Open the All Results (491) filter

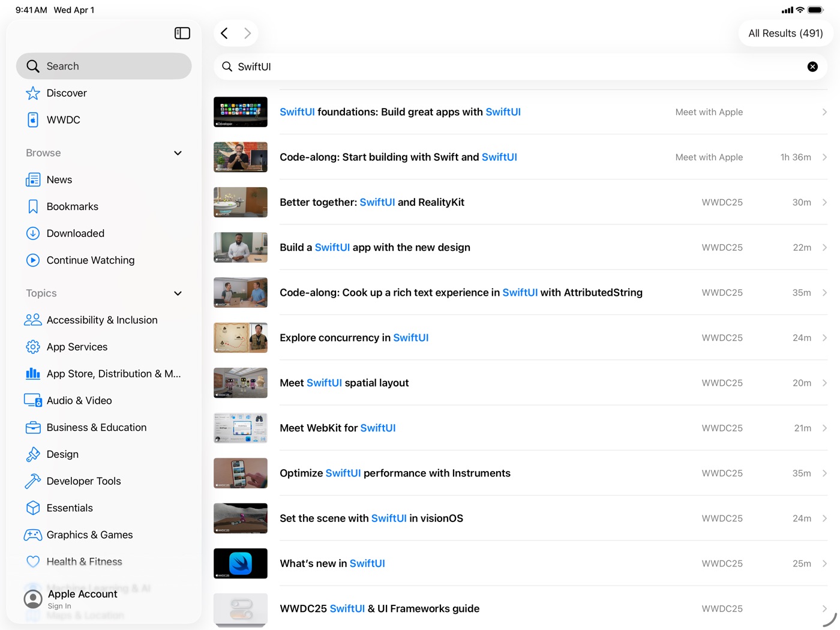pyautogui.click(x=785, y=34)
